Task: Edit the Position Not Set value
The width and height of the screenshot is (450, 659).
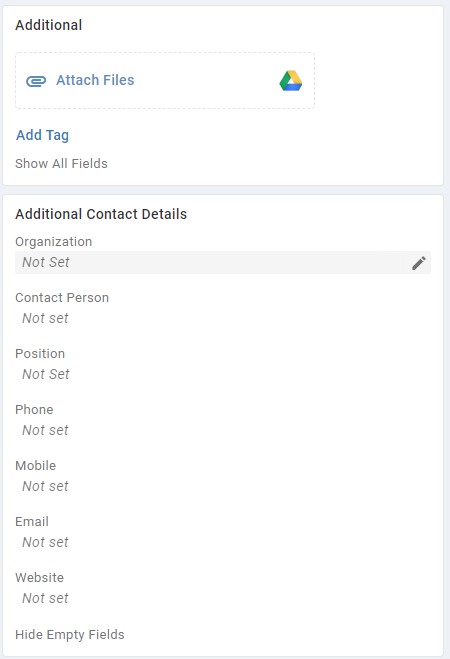Action: 46,374
